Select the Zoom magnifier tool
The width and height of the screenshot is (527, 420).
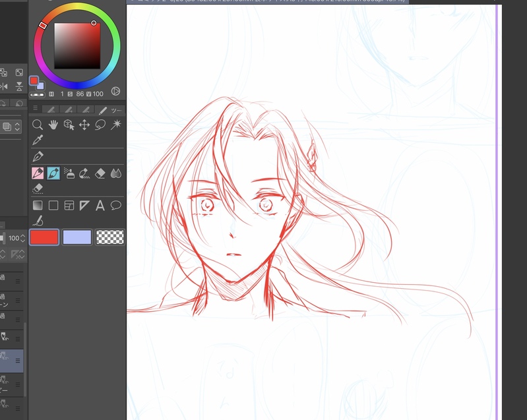[38, 125]
